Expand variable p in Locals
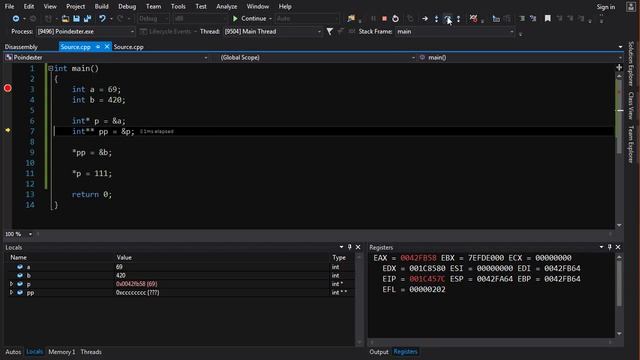The width and height of the screenshot is (640, 360). [11, 284]
